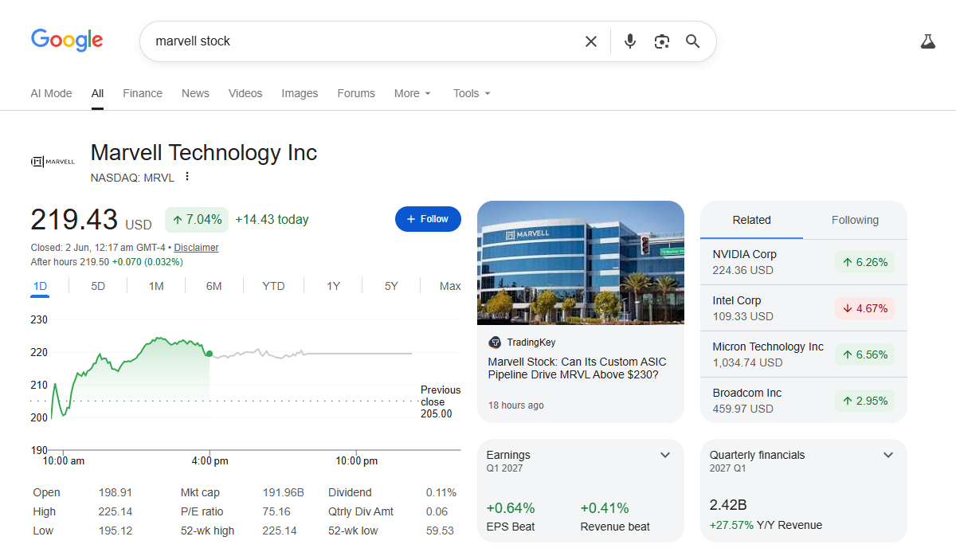
Task: Click the P/E ratio value 75.16
Action: pyautogui.click(x=276, y=511)
